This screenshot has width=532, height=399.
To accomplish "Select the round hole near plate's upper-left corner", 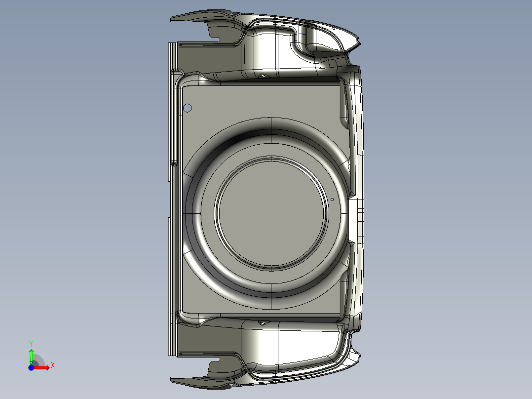I will coord(188,108).
